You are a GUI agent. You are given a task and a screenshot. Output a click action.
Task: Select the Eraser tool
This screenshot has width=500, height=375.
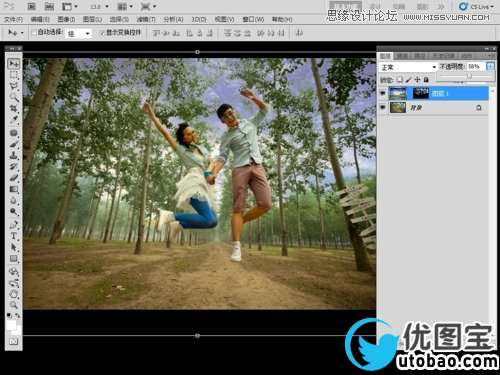tap(14, 178)
